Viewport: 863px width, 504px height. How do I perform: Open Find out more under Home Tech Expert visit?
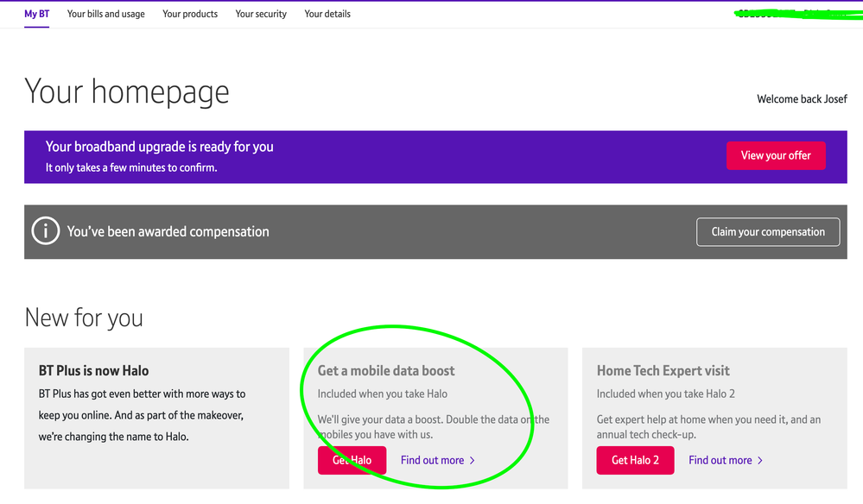point(720,461)
